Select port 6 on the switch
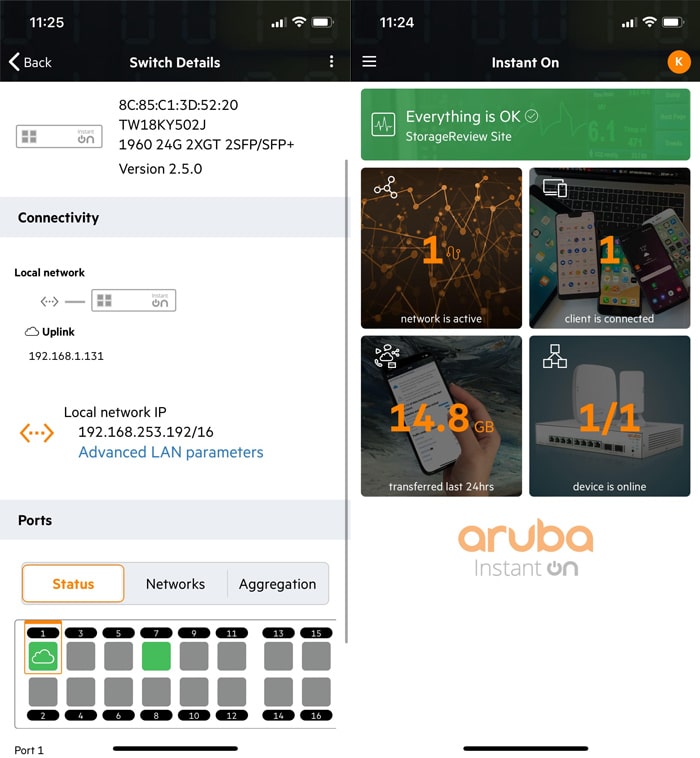 (x=118, y=692)
